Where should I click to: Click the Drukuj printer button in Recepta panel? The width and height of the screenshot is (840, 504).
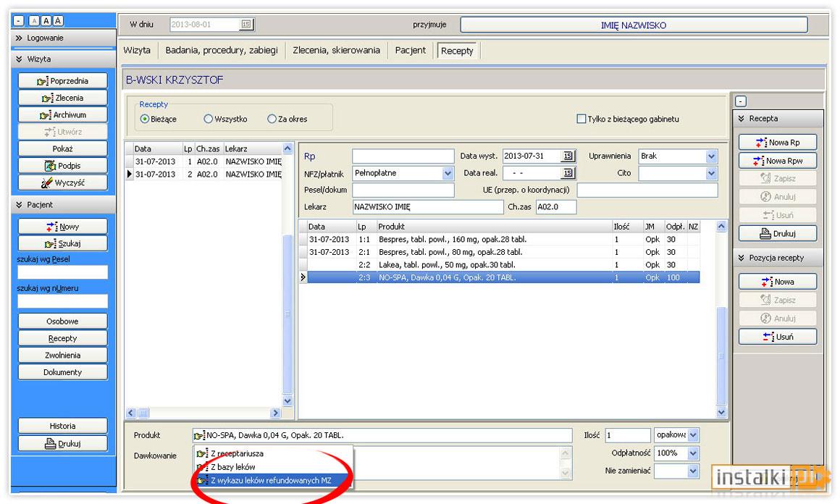[778, 233]
